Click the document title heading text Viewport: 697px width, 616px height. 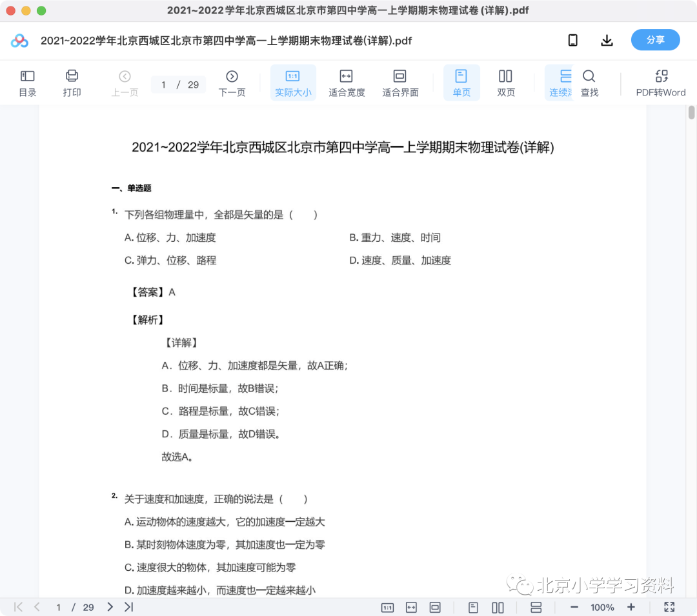[343, 148]
